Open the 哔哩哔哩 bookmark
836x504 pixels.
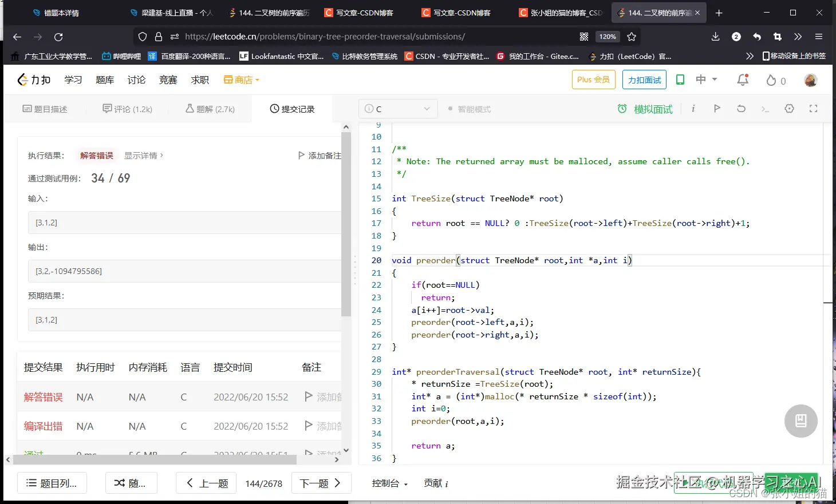pos(121,56)
